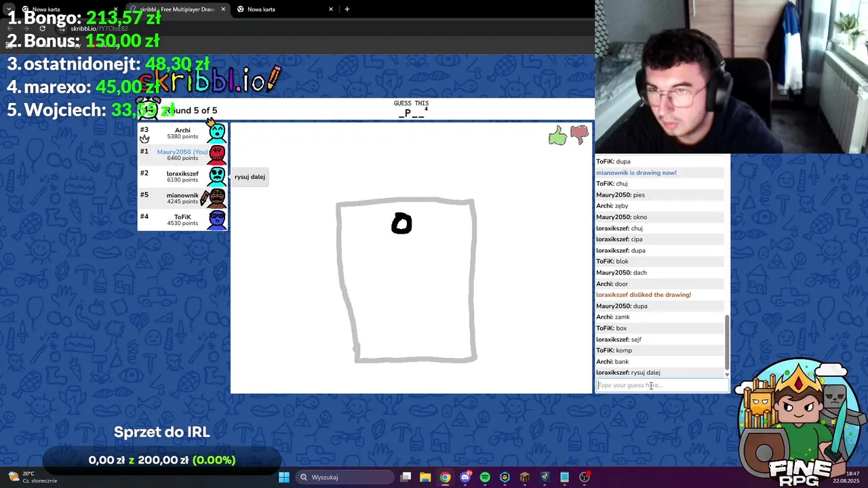Close the first Nowa karta tab

pyautogui.click(x=115, y=9)
